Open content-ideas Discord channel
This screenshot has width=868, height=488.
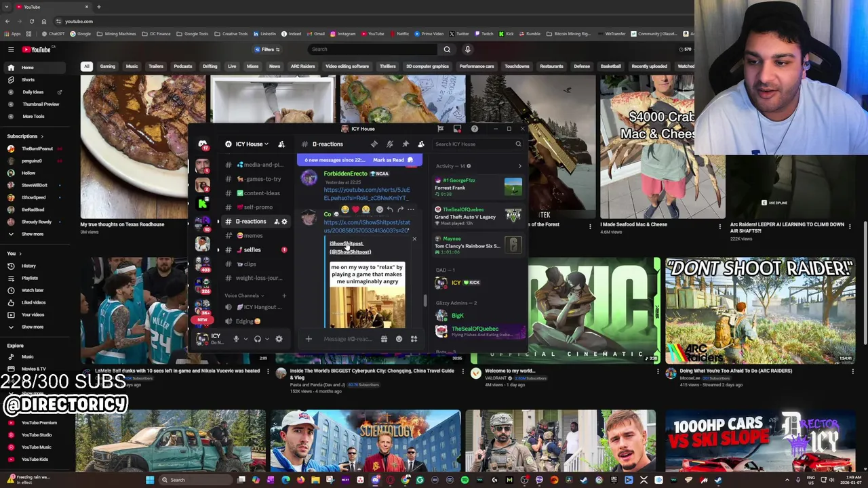pyautogui.click(x=255, y=193)
